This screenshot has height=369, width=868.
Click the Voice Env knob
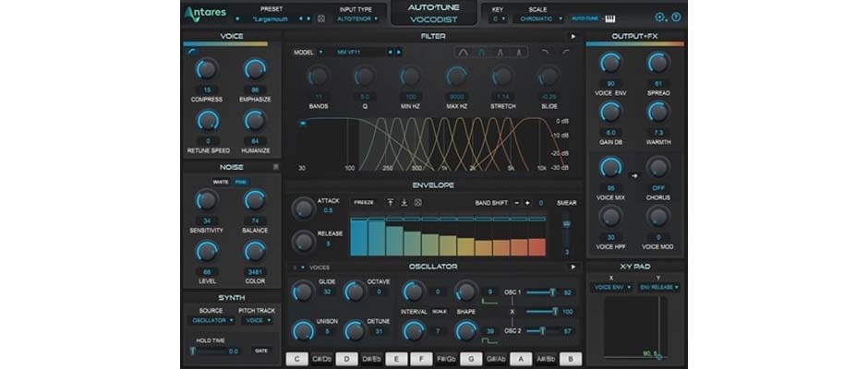click(x=610, y=63)
